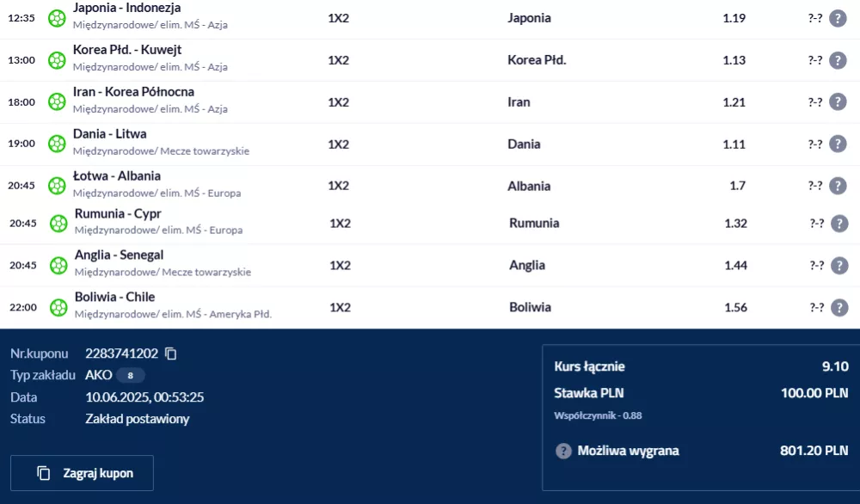Open help icon on Korea Płd. - Kuwejt row
The height and width of the screenshot is (504, 860).
(838, 60)
